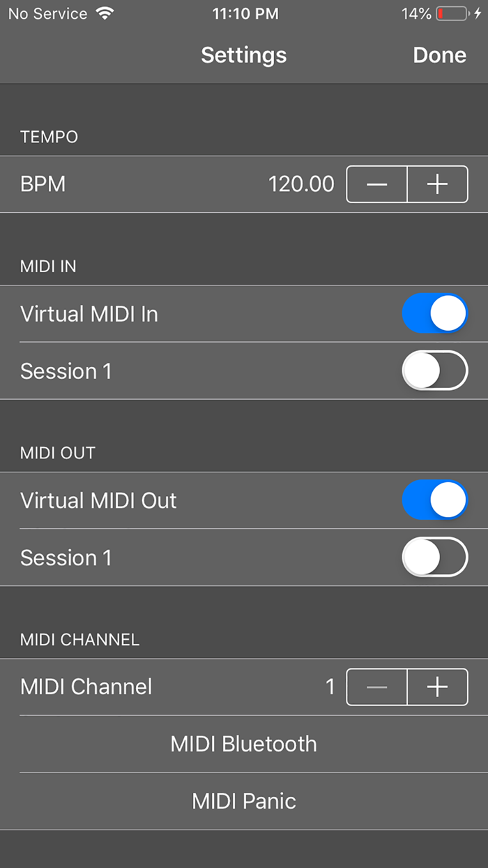The height and width of the screenshot is (868, 488).
Task: Tap the Virtual MIDI In row label
Action: tap(89, 313)
